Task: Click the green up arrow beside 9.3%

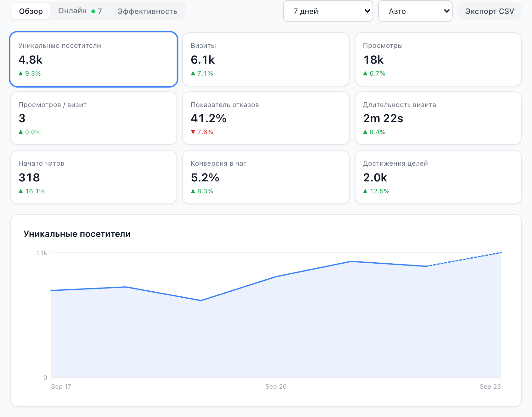Action: pos(21,73)
